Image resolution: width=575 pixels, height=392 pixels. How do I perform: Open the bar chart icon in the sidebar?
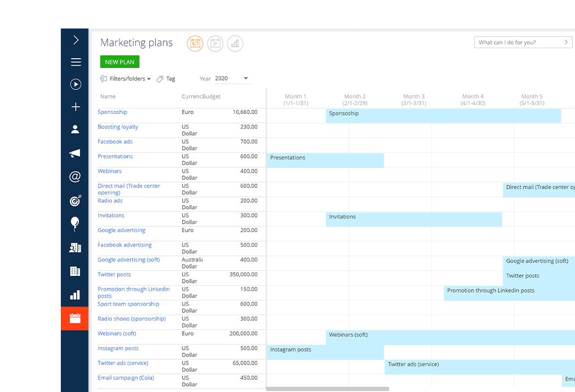76,295
